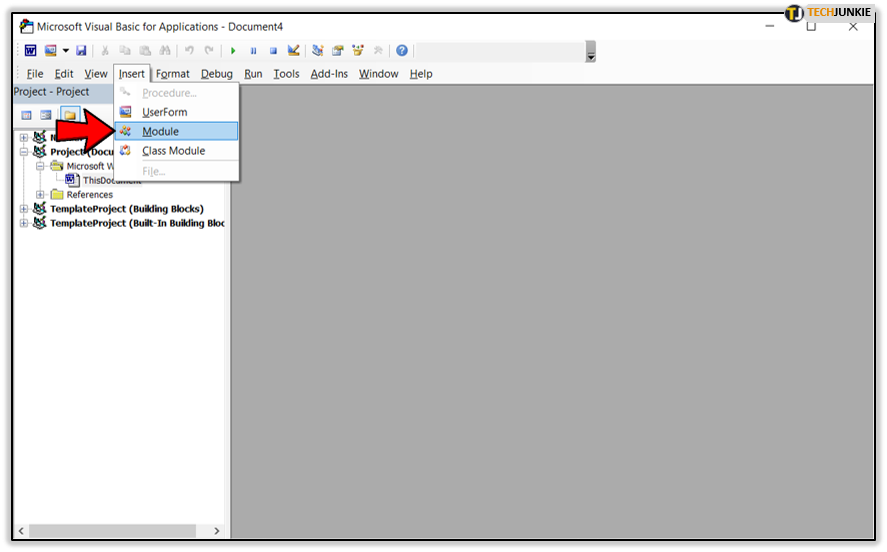
Task: Choose Procedure... from Insert menu
Action: (x=176, y=93)
